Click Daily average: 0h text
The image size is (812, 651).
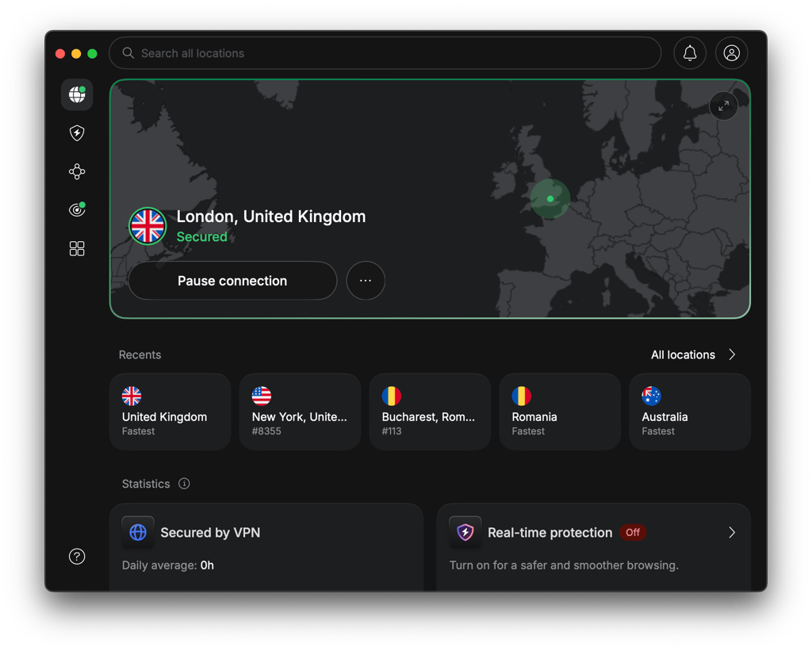[x=168, y=565]
